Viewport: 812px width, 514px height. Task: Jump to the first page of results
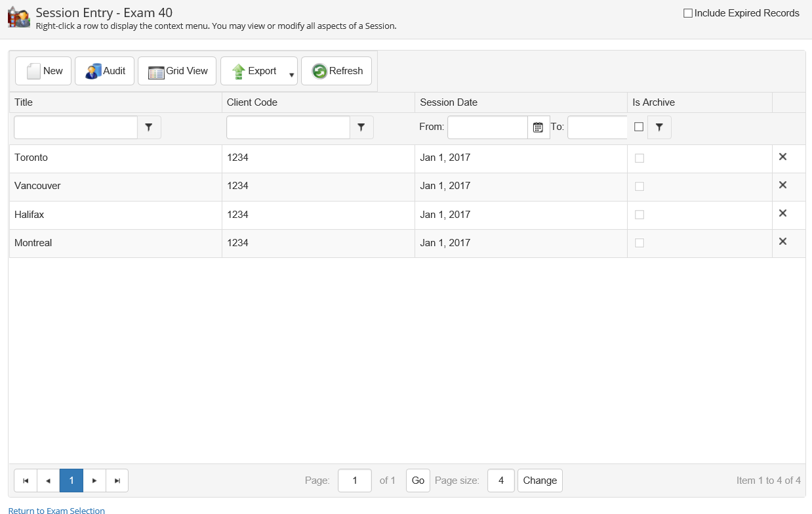(x=26, y=481)
